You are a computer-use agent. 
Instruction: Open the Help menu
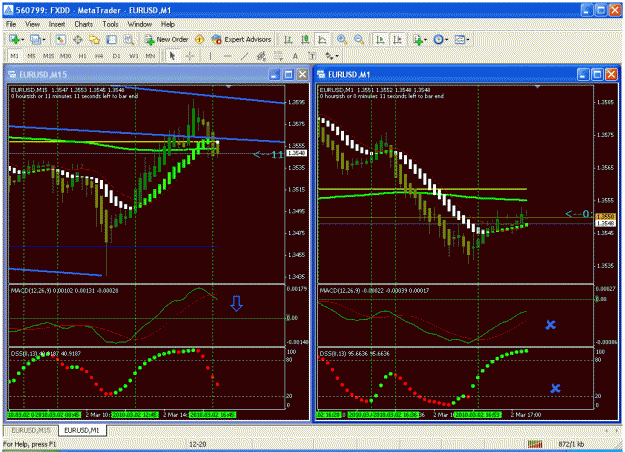point(168,24)
